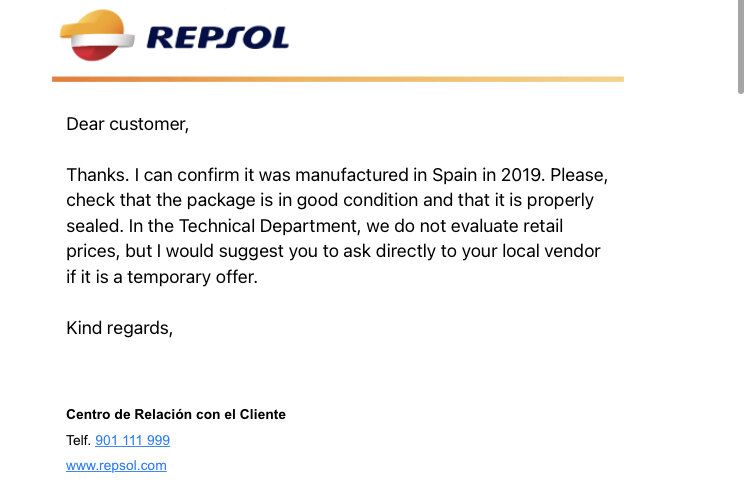Click the phrase "Technical Department"

(269, 226)
